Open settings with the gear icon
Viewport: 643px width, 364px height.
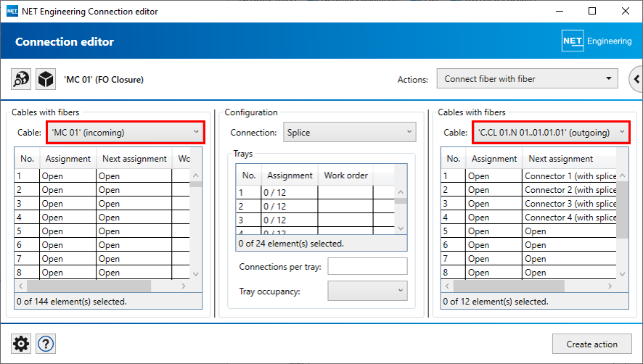pos(22,344)
